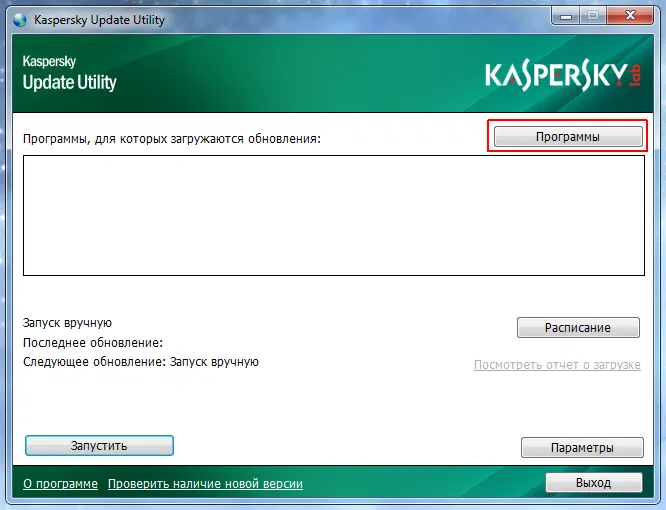This screenshot has width=666, height=510.
Task: Click the globe icon in title bar
Action: 20,20
